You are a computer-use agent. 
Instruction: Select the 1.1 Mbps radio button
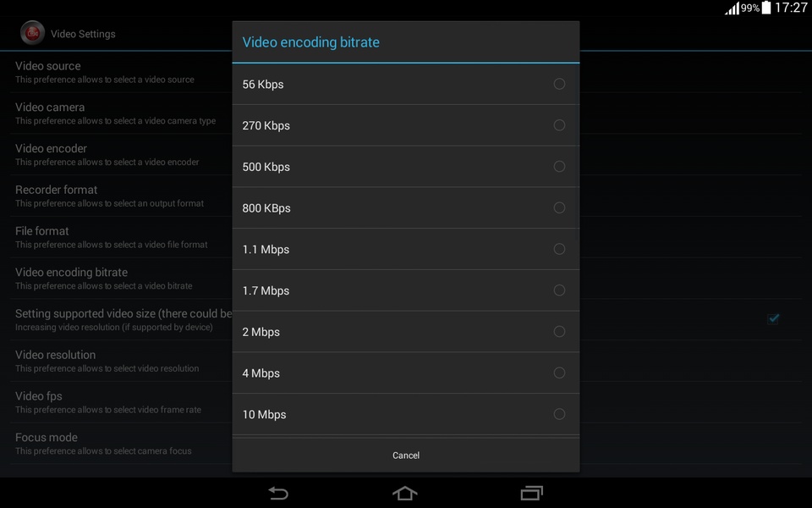pyautogui.click(x=559, y=249)
